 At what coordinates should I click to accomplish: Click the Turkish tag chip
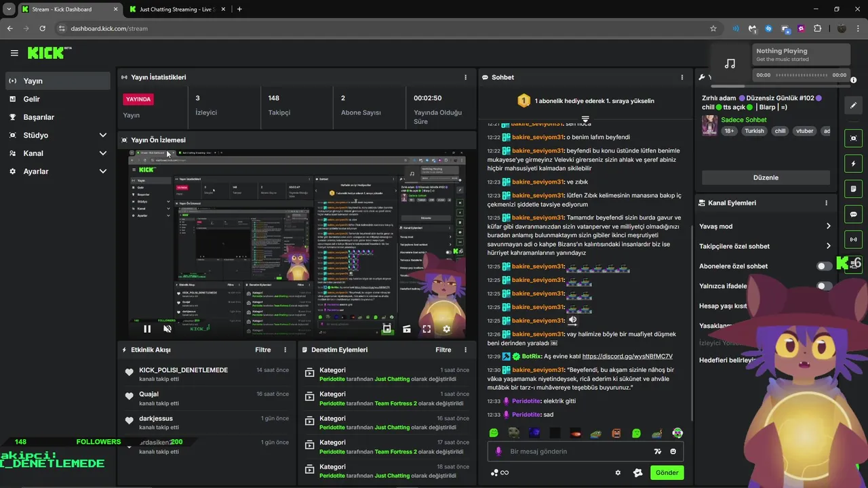tap(754, 131)
